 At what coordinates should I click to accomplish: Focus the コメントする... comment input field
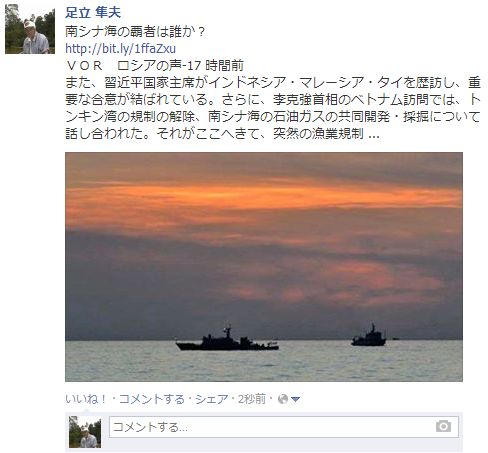[x=284, y=427]
